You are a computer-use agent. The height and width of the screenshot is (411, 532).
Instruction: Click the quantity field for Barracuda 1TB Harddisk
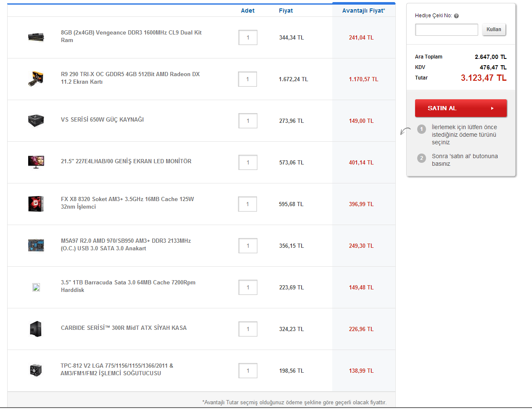(x=248, y=287)
